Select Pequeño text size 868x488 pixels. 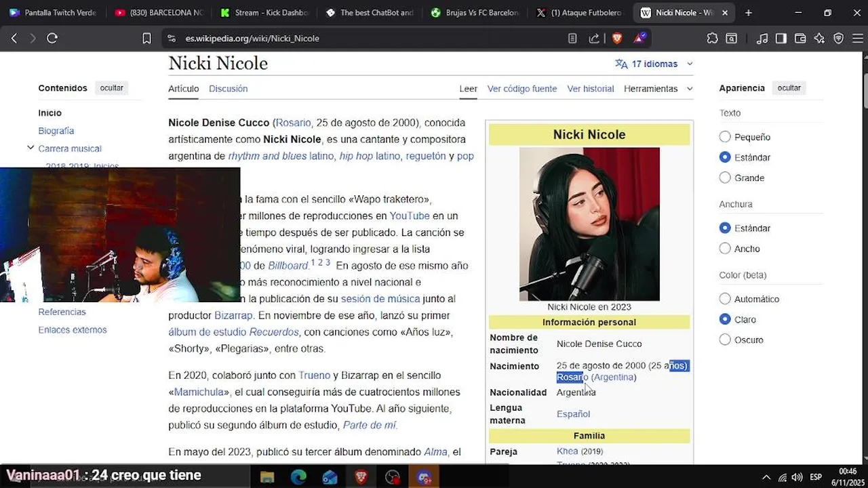tap(725, 137)
